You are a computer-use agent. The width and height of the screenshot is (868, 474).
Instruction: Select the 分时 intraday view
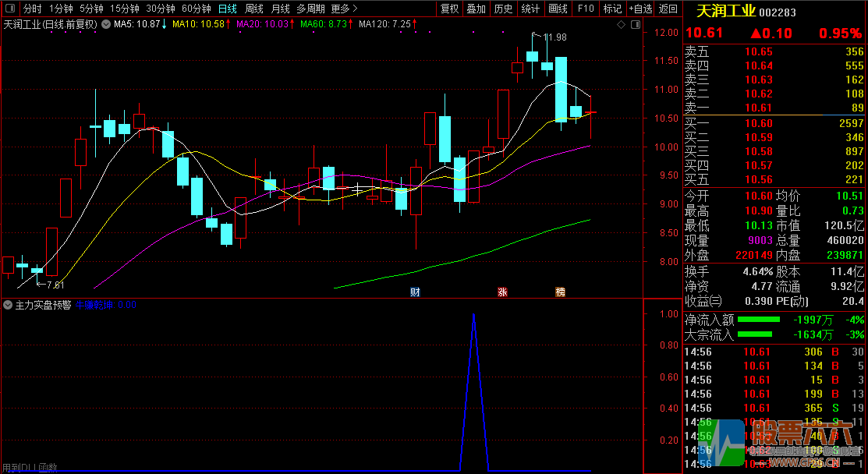point(32,9)
